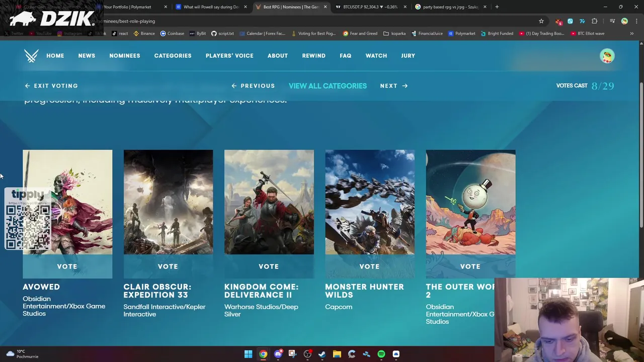Open Binance bookmark

(x=144, y=34)
